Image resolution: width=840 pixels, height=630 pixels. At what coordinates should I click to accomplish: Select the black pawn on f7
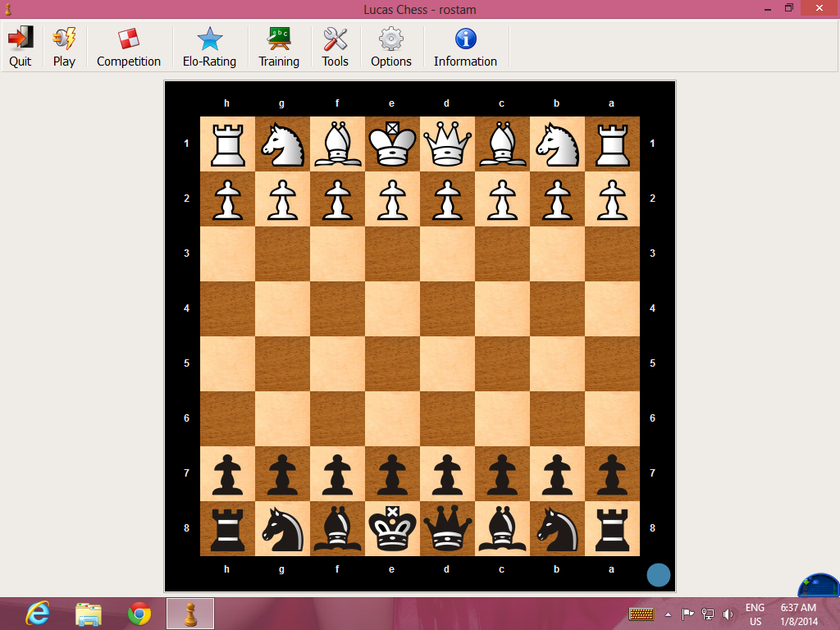(337, 474)
